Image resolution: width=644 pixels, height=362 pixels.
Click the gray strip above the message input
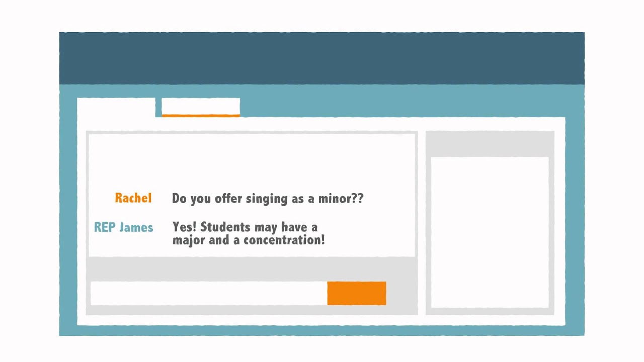(x=252, y=269)
